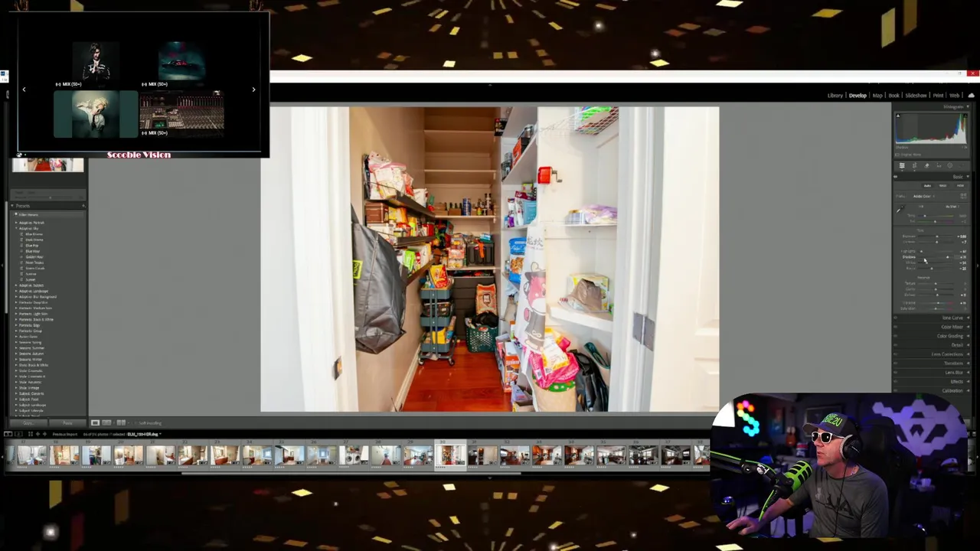Expand the Calibration panel
The height and width of the screenshot is (551, 980).
pos(968,390)
